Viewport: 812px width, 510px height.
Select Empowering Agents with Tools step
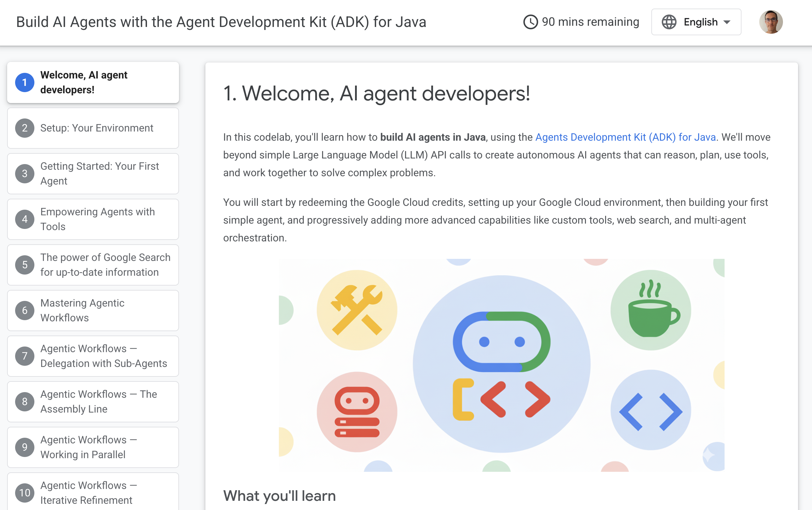pyautogui.click(x=97, y=219)
